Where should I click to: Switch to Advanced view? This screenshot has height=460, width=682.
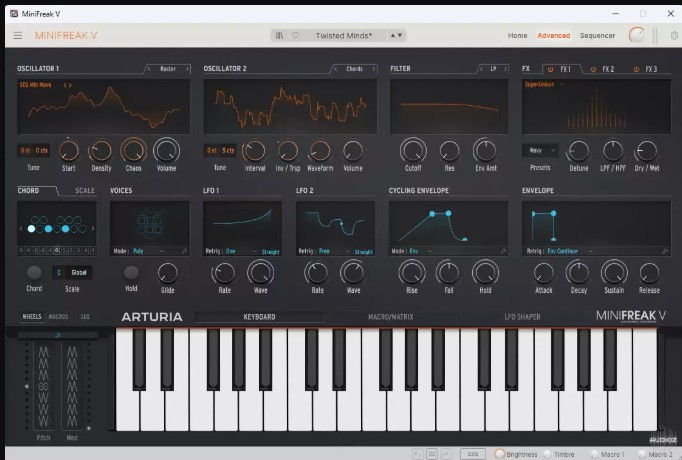554,36
